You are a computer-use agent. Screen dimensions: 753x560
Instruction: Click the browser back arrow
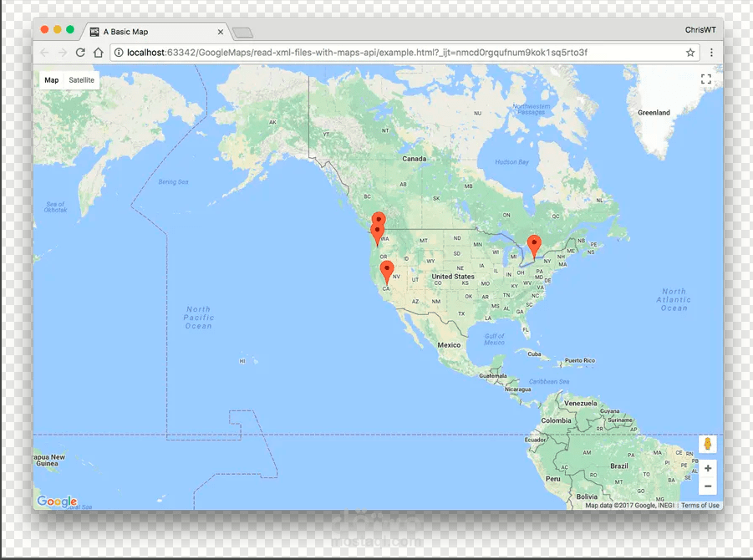44,53
